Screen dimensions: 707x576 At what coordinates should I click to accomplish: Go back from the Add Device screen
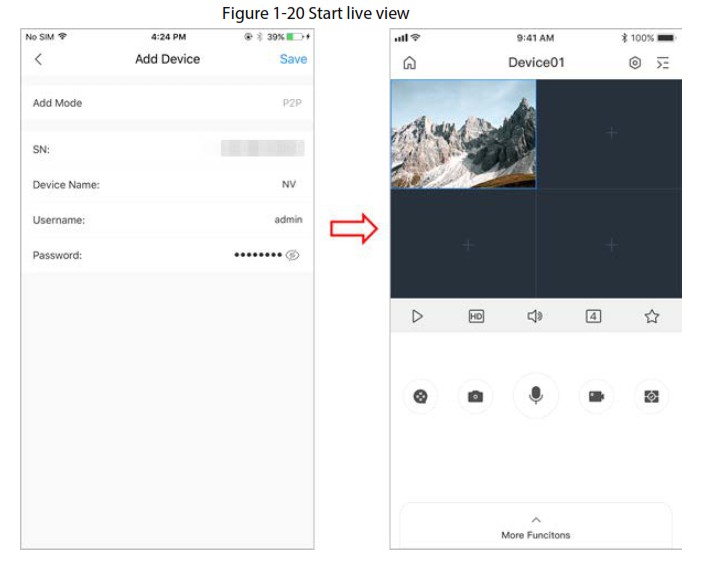click(x=38, y=59)
